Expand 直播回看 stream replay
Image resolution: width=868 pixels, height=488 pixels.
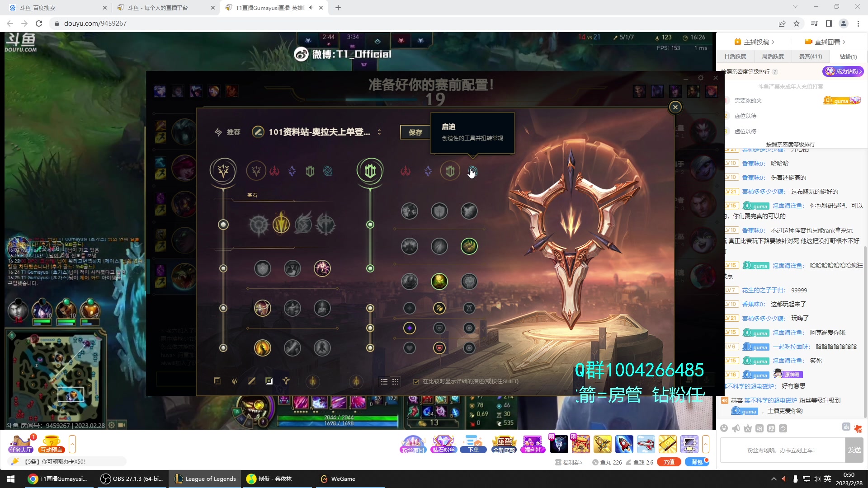tap(825, 42)
